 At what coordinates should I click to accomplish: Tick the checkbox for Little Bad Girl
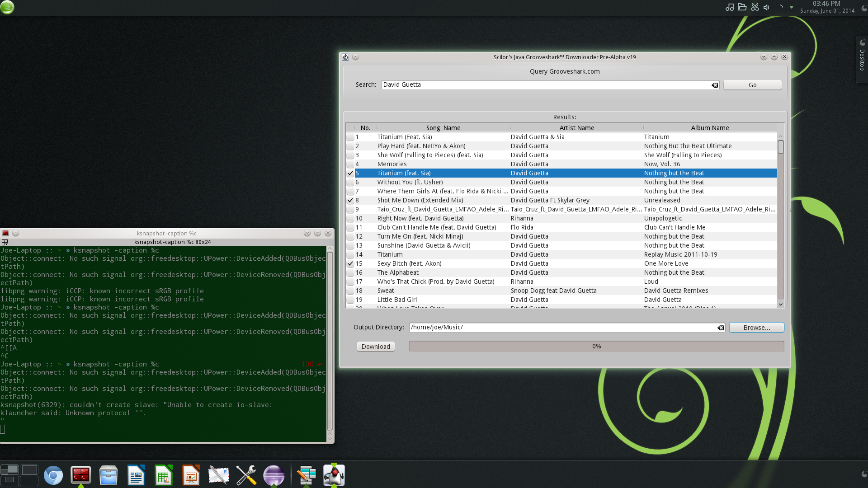coord(350,300)
